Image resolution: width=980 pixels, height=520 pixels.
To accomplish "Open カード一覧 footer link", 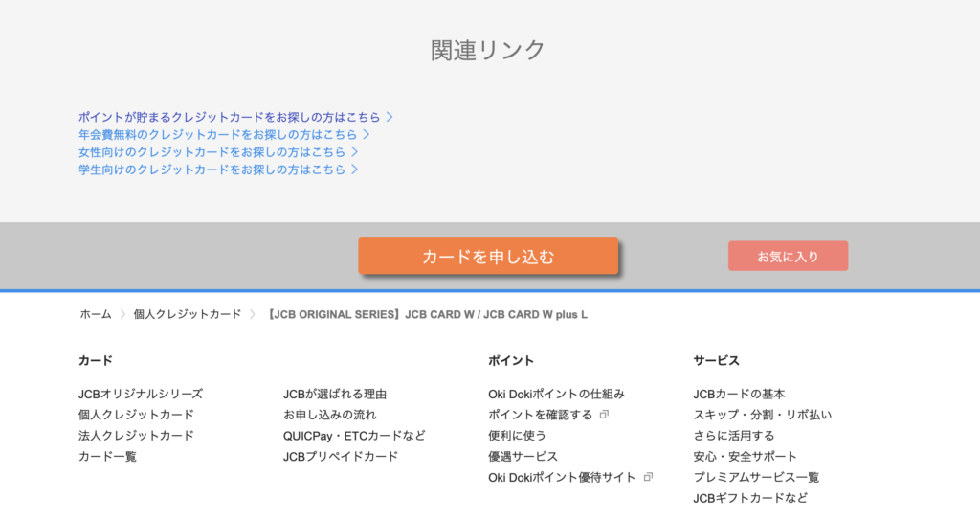I will pyautogui.click(x=107, y=457).
